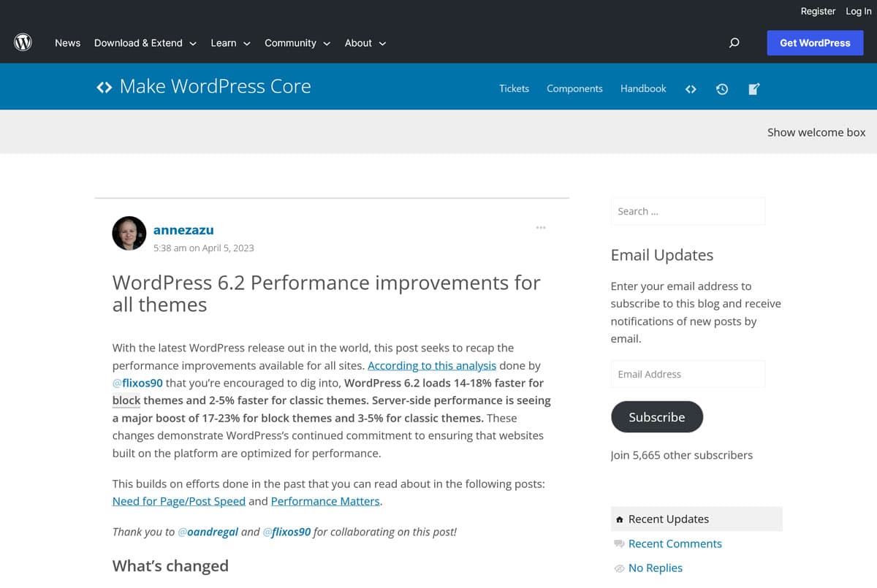Expand the About dropdown menu
Viewport: 877px width, 588px height.
pos(365,43)
